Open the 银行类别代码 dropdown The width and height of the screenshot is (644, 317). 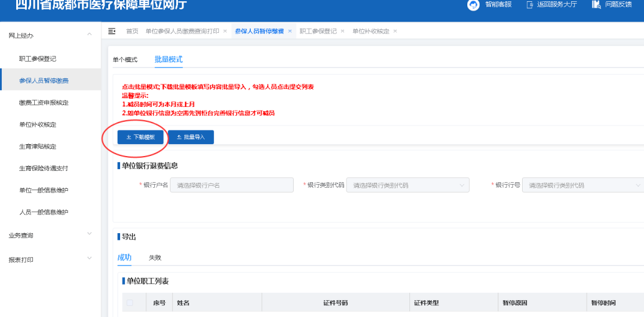[x=408, y=185]
